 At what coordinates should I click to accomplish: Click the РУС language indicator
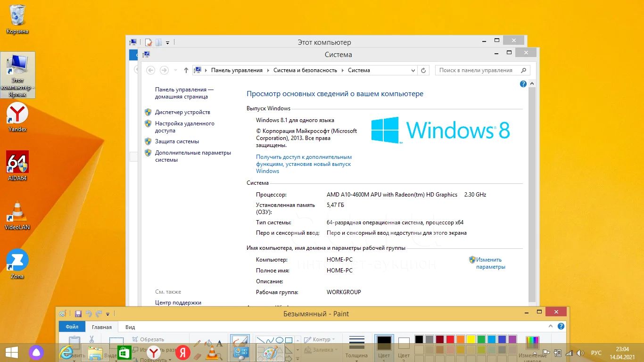[x=596, y=353]
